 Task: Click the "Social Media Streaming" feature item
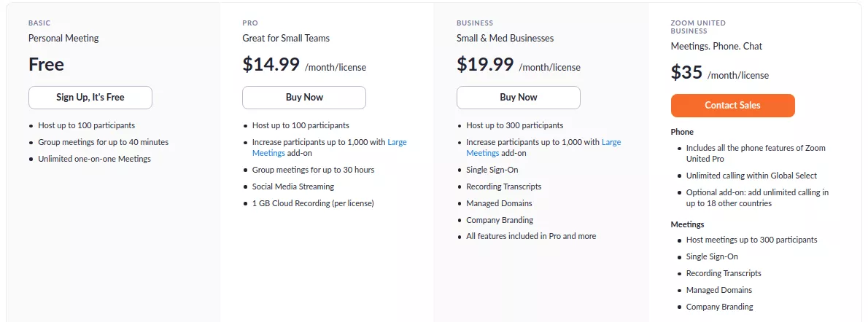292,186
